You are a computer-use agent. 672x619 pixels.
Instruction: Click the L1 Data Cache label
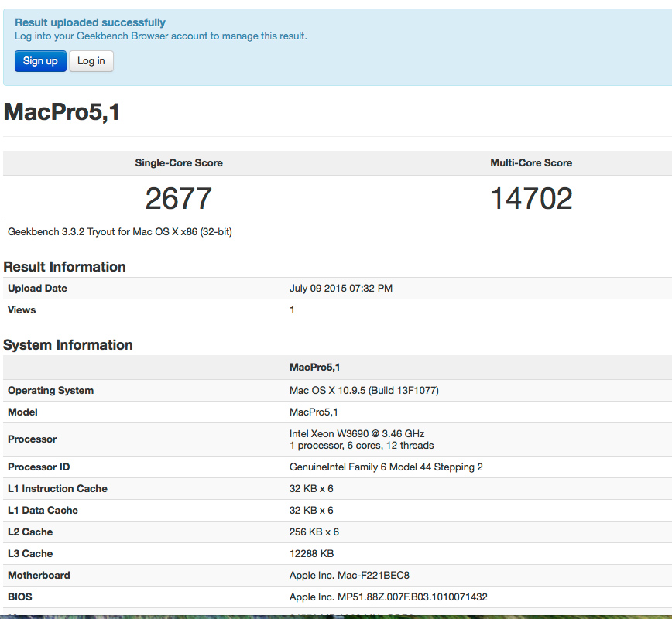(43, 510)
